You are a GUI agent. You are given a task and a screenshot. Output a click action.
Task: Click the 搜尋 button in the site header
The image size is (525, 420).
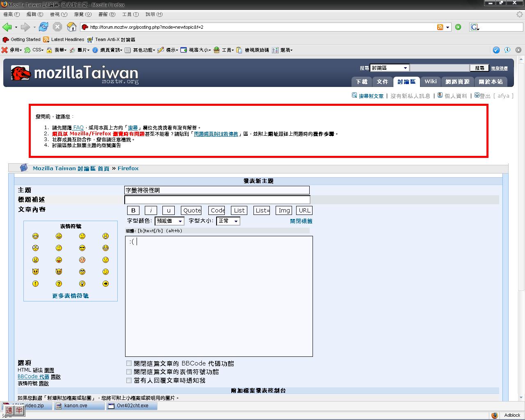(x=479, y=68)
